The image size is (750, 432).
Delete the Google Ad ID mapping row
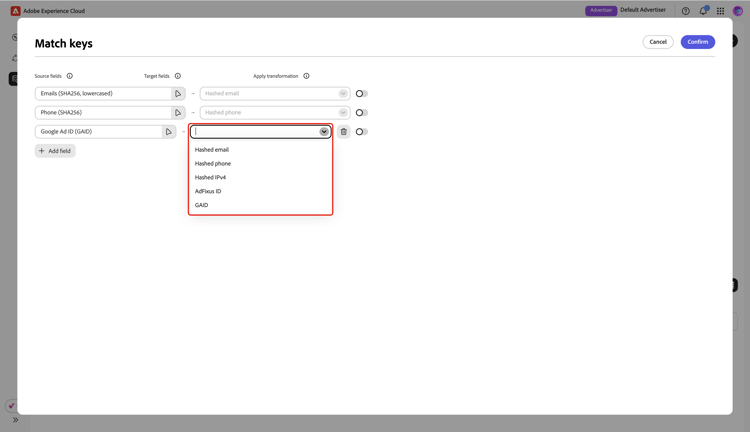coord(343,132)
